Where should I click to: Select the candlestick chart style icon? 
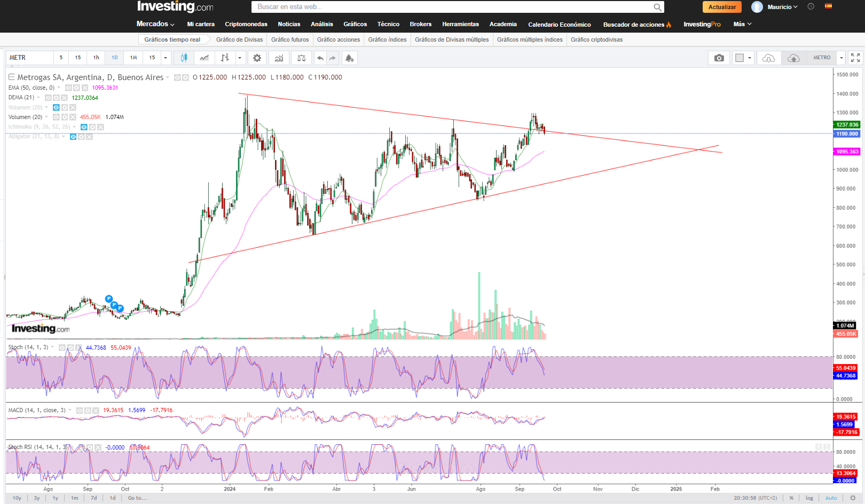(184, 58)
